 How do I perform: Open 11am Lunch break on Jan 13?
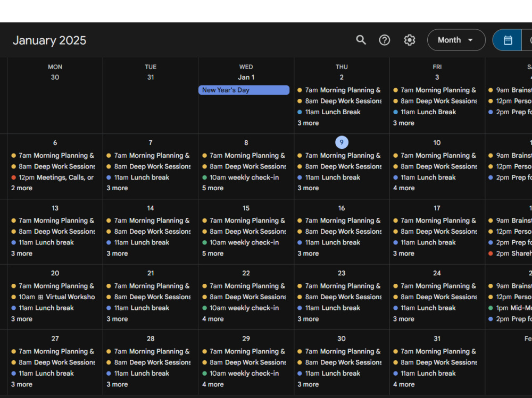pyautogui.click(x=53, y=242)
